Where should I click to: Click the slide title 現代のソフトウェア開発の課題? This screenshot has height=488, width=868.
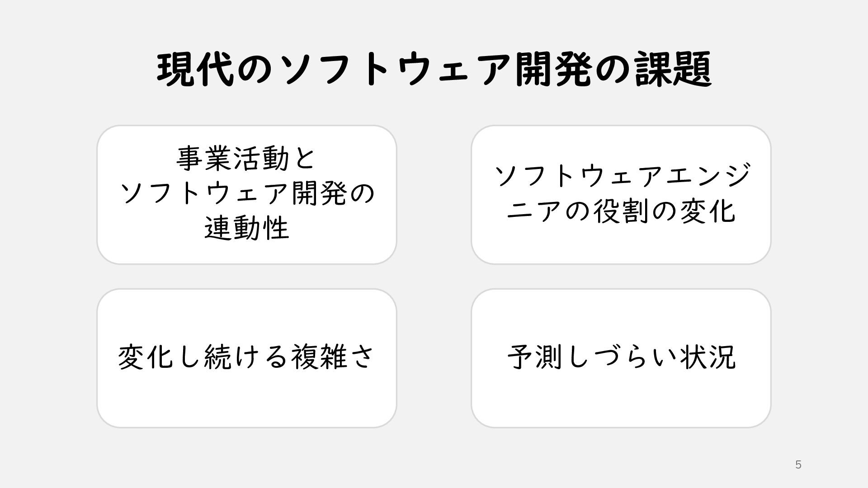pyautogui.click(x=434, y=70)
